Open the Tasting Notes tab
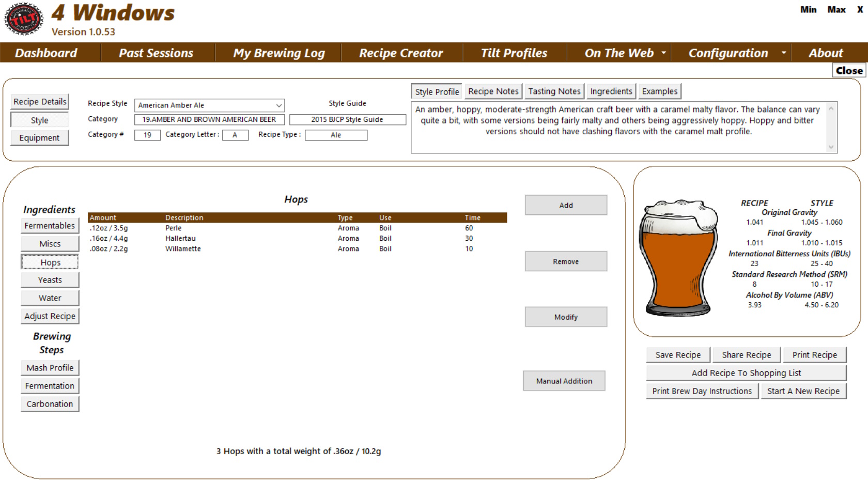This screenshot has height=483, width=868. coord(554,91)
